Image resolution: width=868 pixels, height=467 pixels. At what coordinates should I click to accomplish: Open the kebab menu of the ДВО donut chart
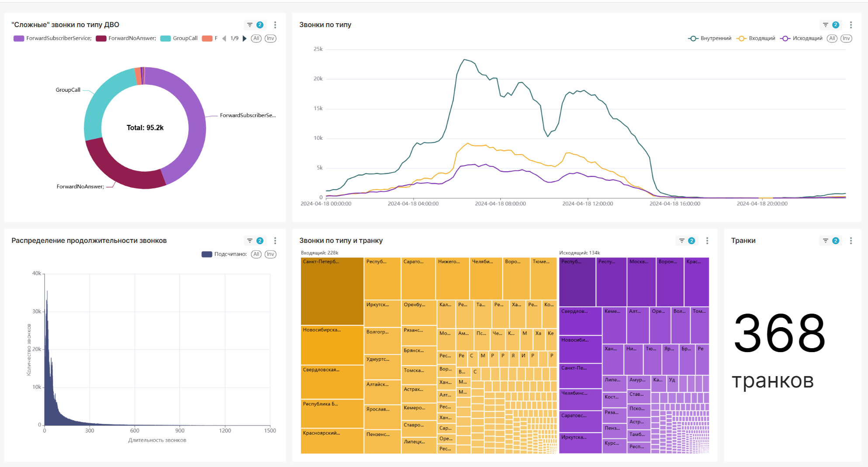[x=275, y=25]
